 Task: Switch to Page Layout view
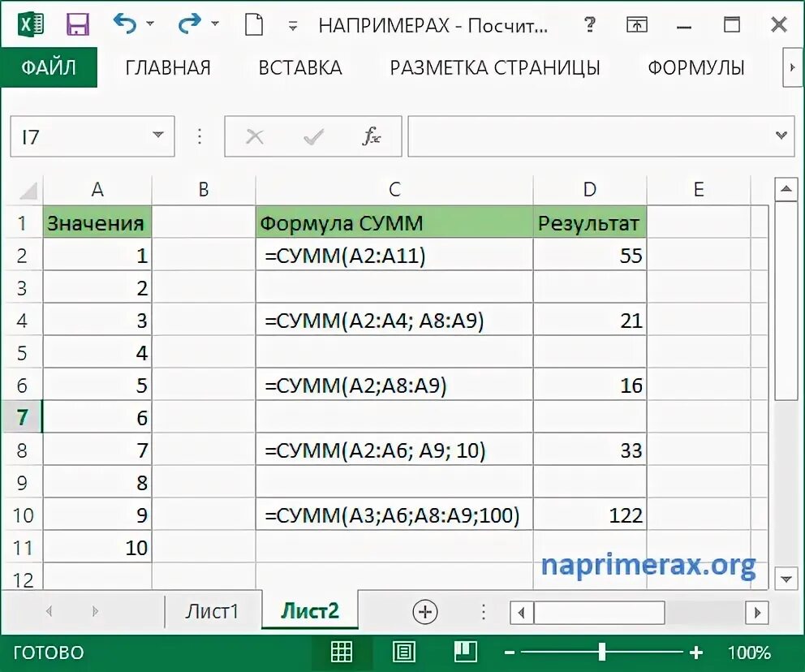coord(404,652)
